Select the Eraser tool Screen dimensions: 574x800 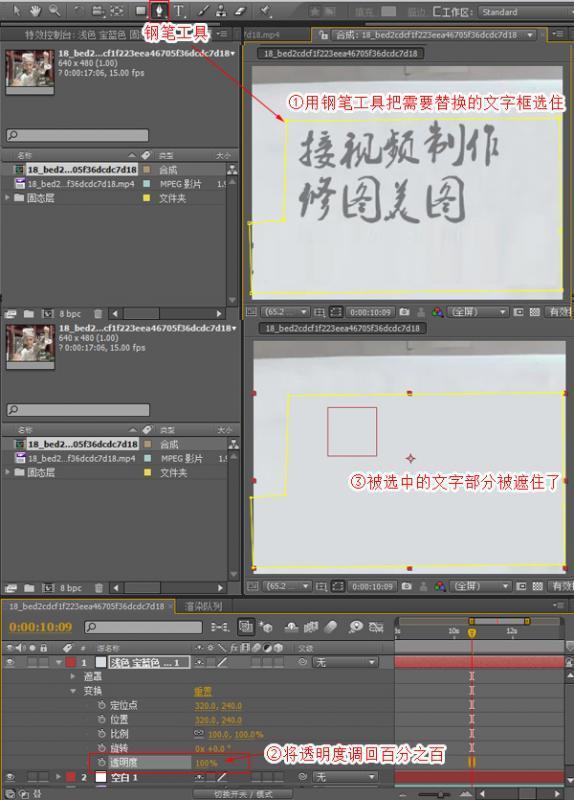(x=239, y=11)
